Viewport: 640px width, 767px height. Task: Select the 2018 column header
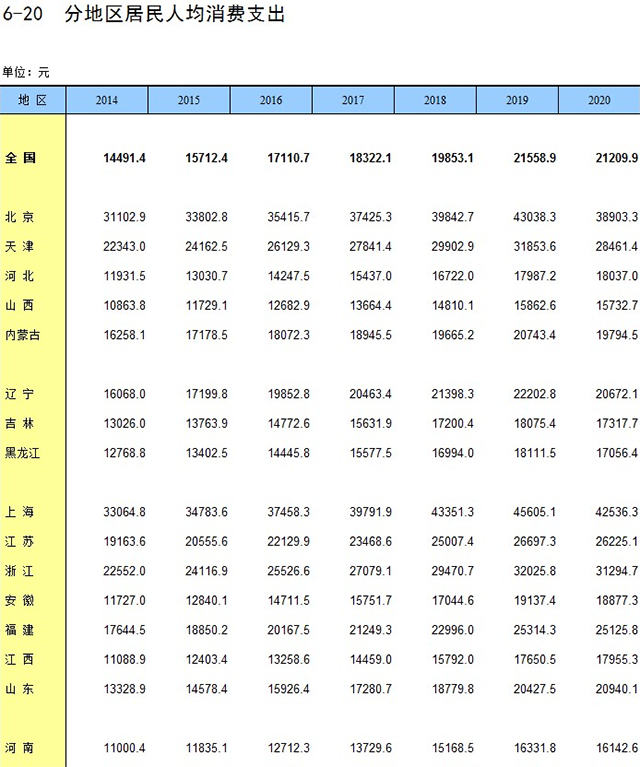click(435, 100)
